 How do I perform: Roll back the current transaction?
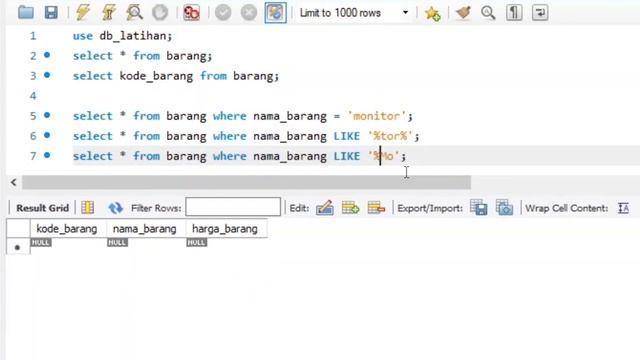coord(249,13)
